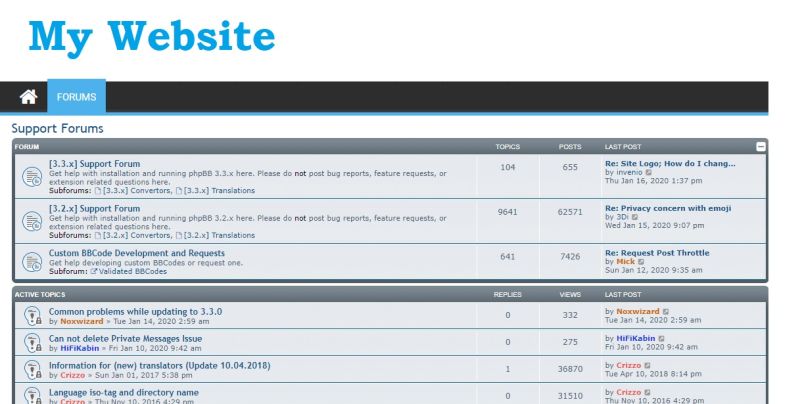The height and width of the screenshot is (404, 800).
Task: View latest post icon next to invenio
Action: (648, 172)
